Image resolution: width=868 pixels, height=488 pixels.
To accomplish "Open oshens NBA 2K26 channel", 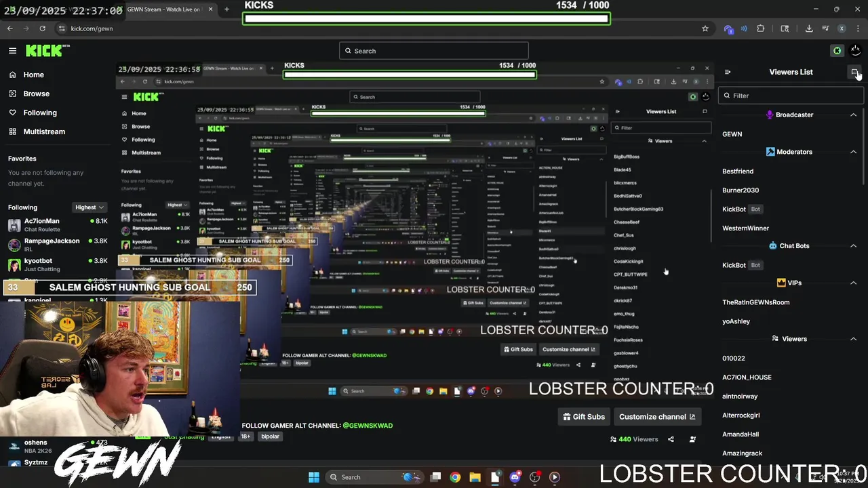I will tap(58, 447).
